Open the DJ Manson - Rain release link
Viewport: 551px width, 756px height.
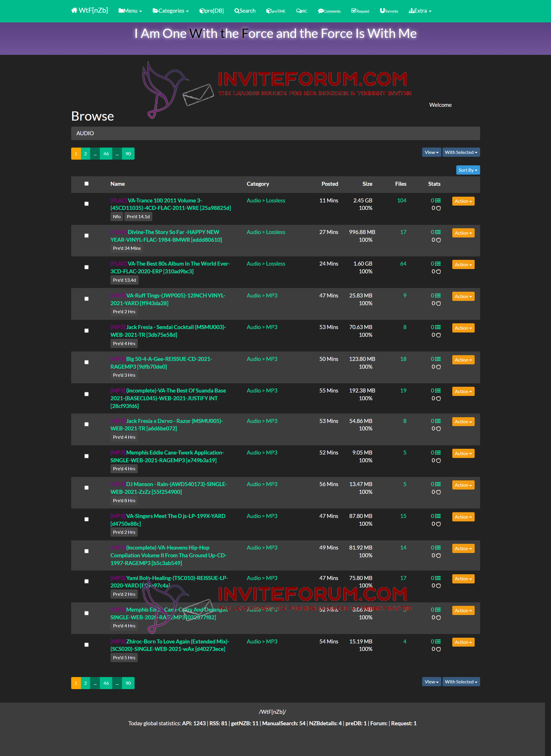[169, 488]
